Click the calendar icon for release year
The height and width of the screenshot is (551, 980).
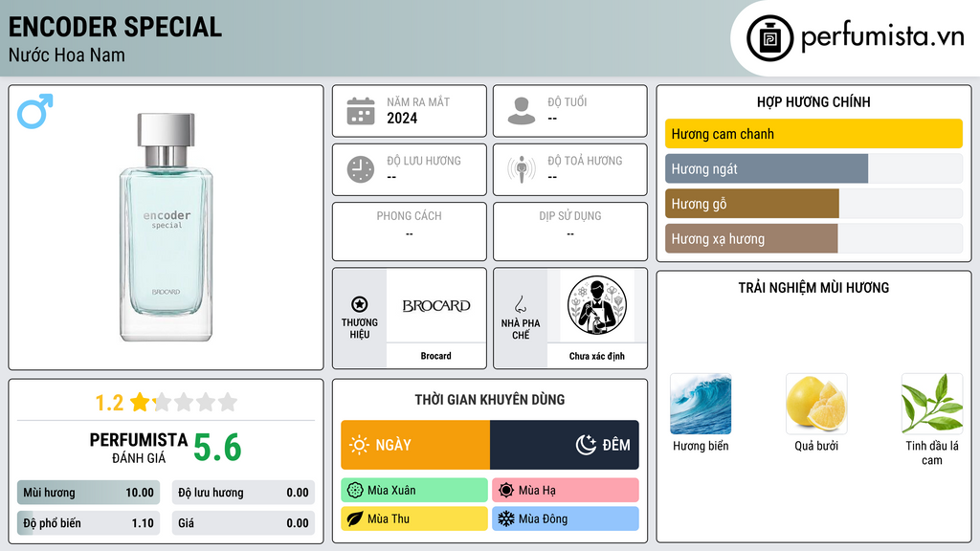pyautogui.click(x=361, y=111)
